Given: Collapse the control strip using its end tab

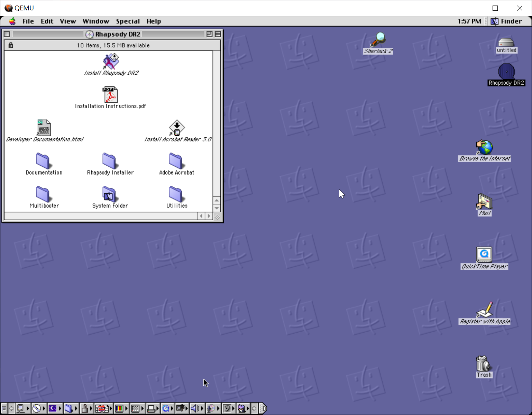Looking at the screenshot, I should 263,408.
